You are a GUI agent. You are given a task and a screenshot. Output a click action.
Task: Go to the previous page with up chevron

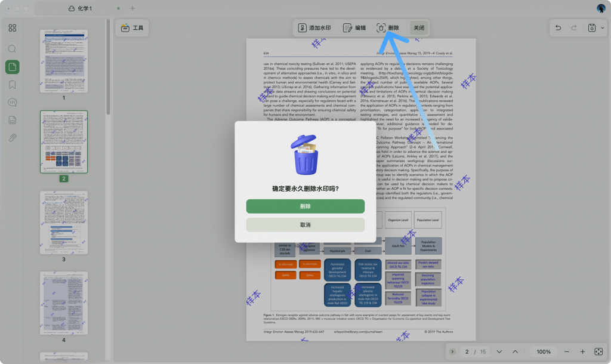point(515,351)
